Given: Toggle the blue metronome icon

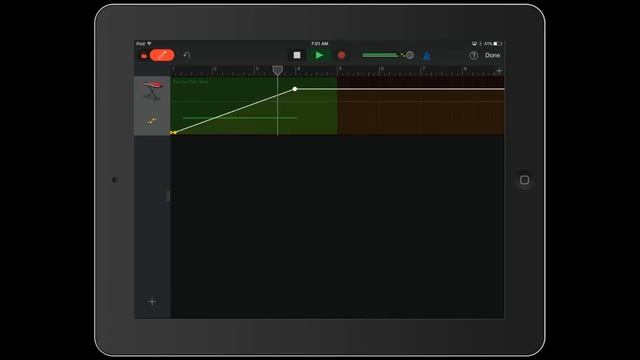Looking at the screenshot, I should [x=427, y=56].
